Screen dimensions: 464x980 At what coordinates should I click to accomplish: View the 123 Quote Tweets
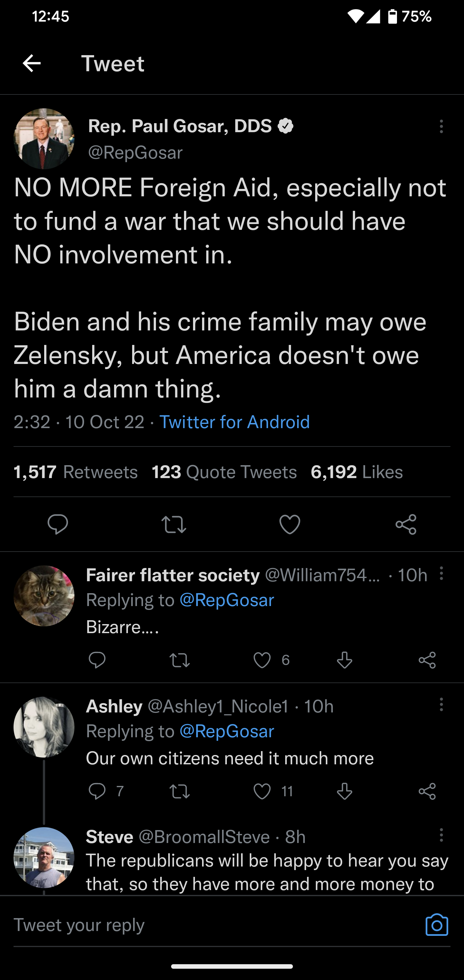(224, 472)
